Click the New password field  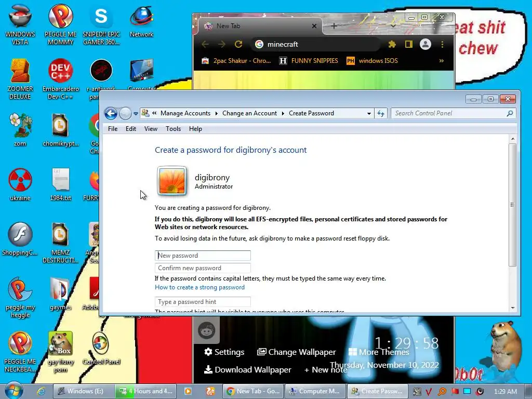click(203, 256)
